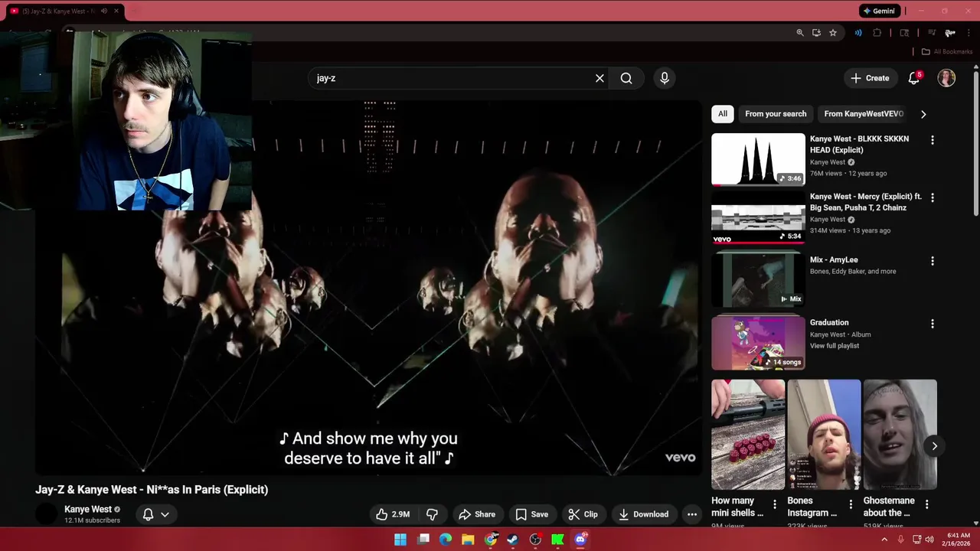Open the Graduation album thumbnail
The width and height of the screenshot is (980, 551).
758,343
